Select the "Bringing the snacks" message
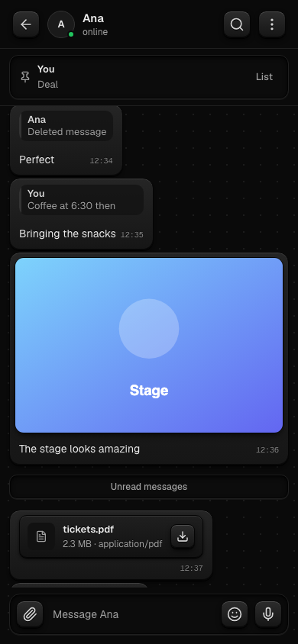 point(67,233)
